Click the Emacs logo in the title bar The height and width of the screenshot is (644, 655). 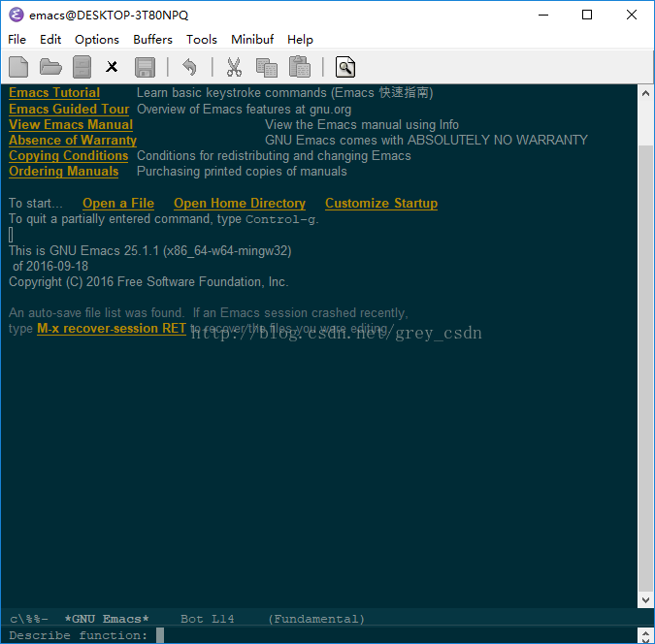[16, 15]
